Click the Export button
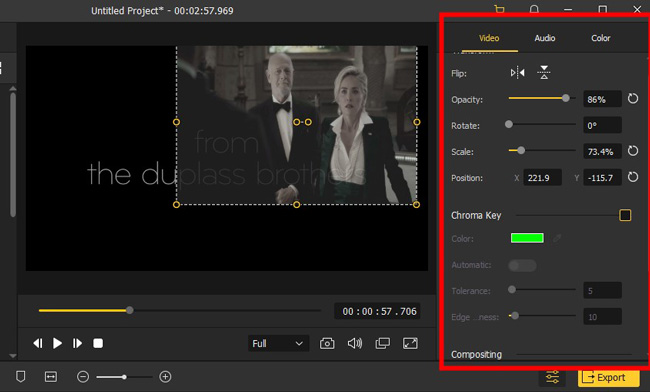 coord(608,377)
